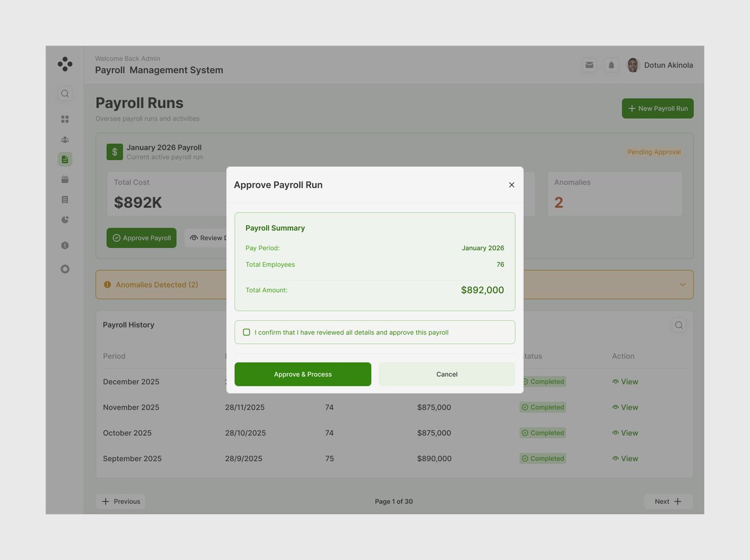The width and height of the screenshot is (750, 560).
Task: Click the 28/10/2025 date cell
Action: click(246, 433)
